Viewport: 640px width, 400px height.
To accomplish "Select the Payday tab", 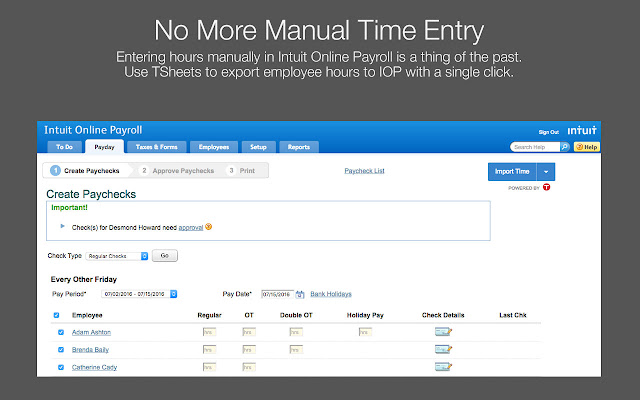I will 104,147.
